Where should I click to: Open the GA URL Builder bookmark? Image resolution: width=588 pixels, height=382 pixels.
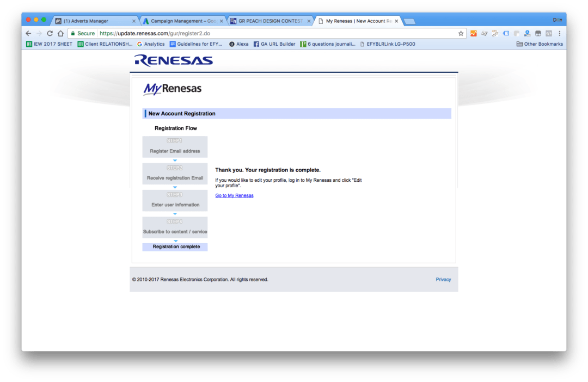point(274,44)
